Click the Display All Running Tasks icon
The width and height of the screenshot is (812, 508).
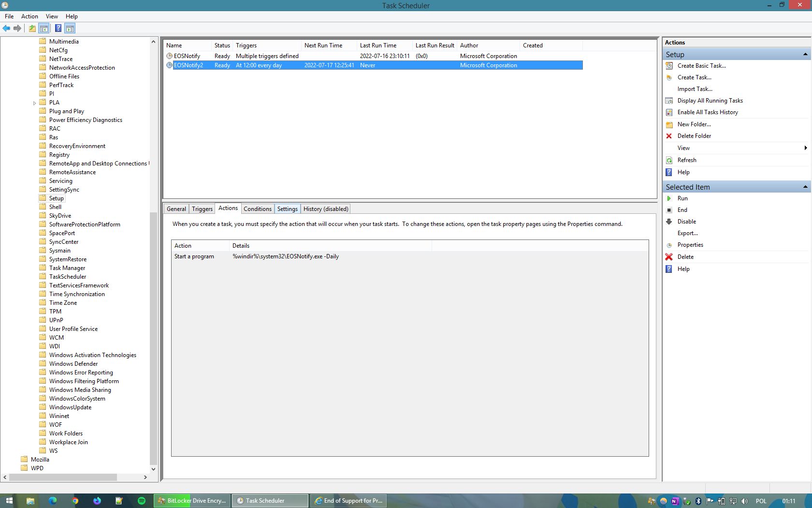669,101
